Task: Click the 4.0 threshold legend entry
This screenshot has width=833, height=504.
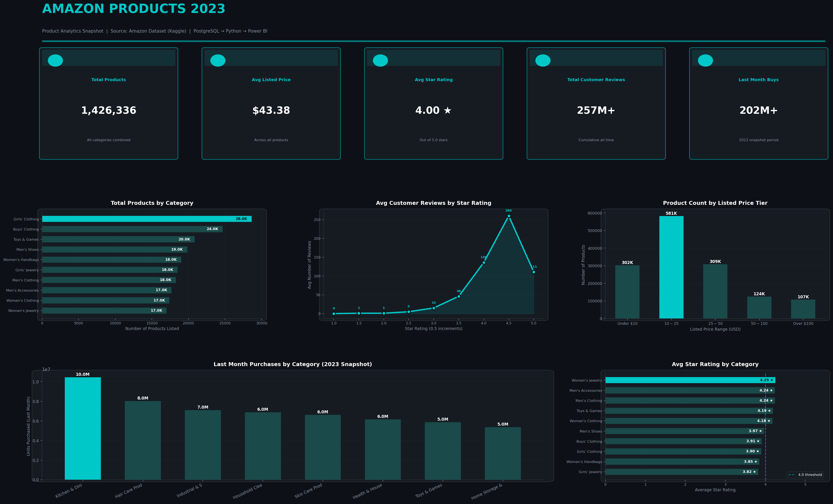Action: click(805, 475)
